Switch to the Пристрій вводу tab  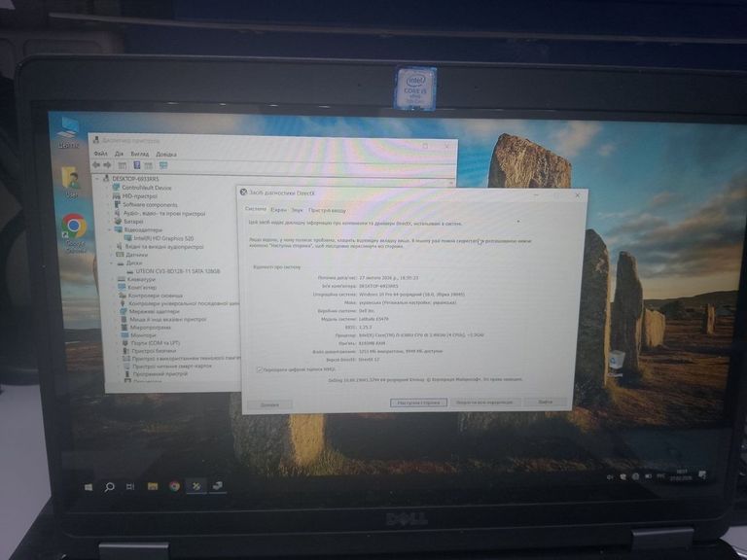pyautogui.click(x=327, y=210)
